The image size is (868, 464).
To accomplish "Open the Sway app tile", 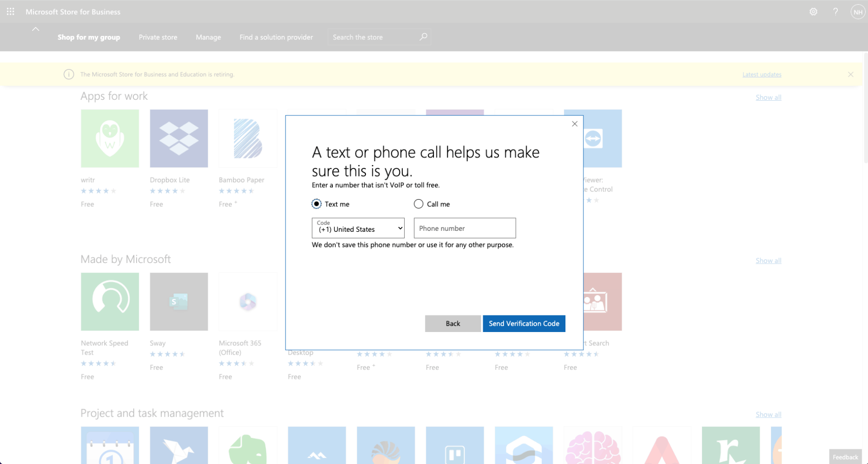I will click(x=179, y=302).
